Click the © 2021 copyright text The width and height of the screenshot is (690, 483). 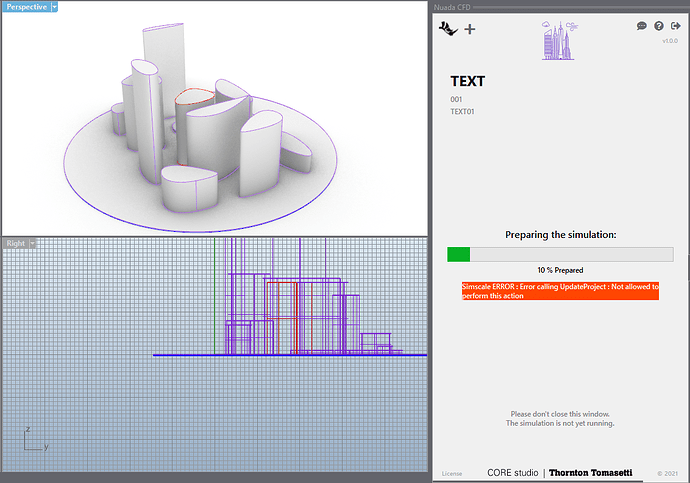668,474
